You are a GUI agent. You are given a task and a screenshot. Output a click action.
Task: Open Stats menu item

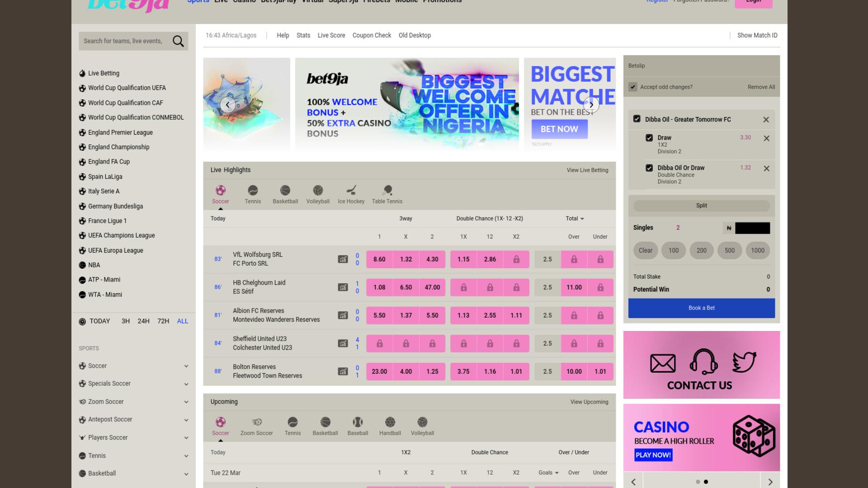coord(303,35)
